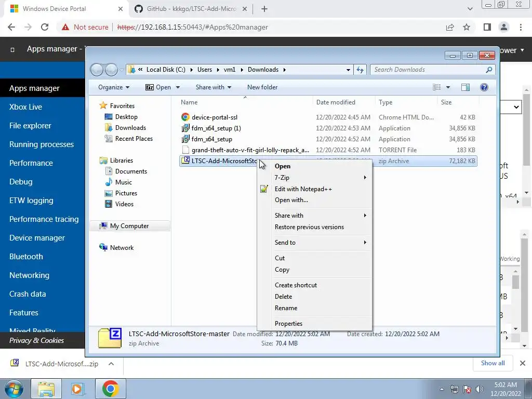Screen dimensions: 532x399
Task: Open Device manager in portal sidebar
Action: tap(37, 238)
